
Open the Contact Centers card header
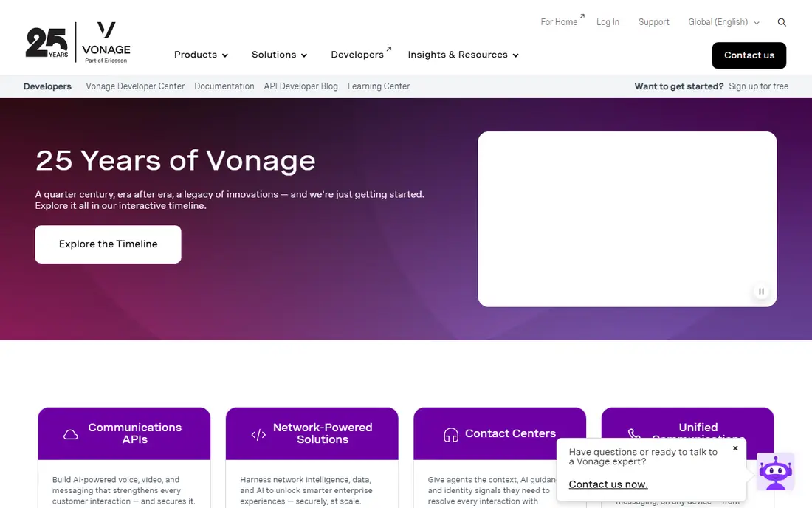(500, 433)
